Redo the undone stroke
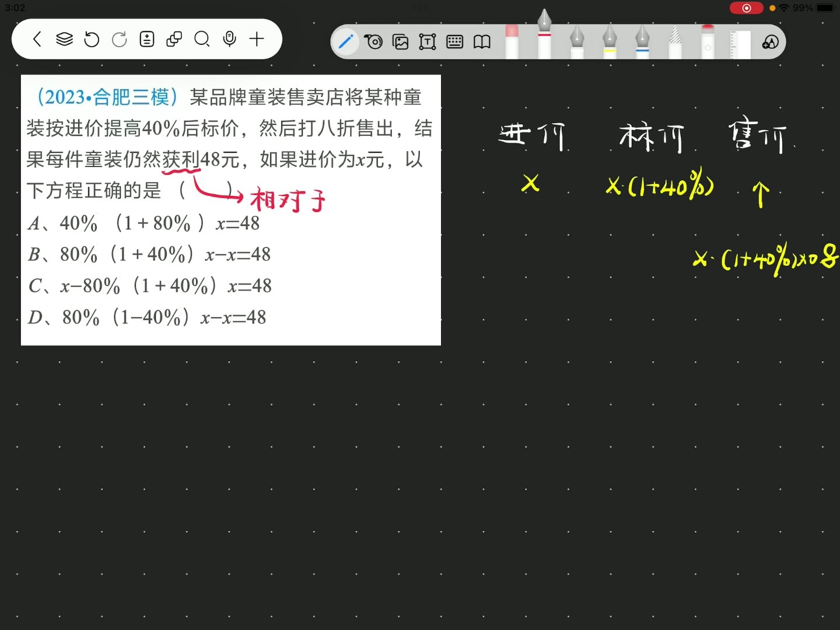Screen dimensions: 840x630 pyautogui.click(x=120, y=39)
